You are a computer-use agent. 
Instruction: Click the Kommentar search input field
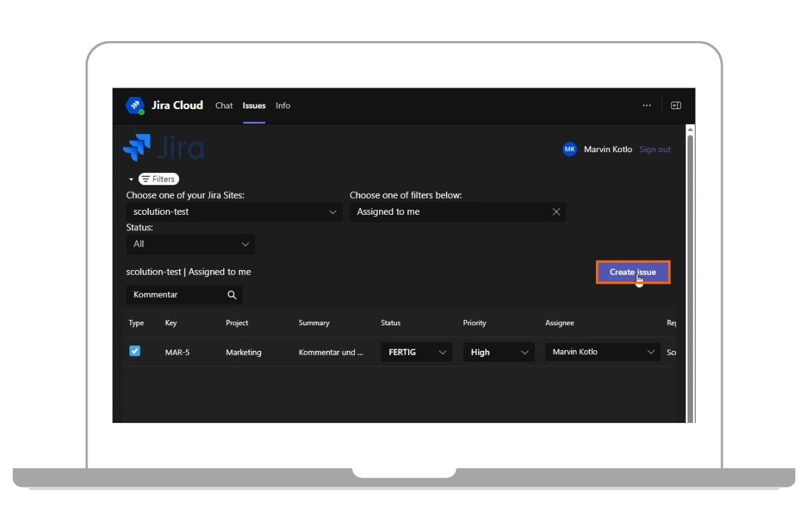[176, 295]
